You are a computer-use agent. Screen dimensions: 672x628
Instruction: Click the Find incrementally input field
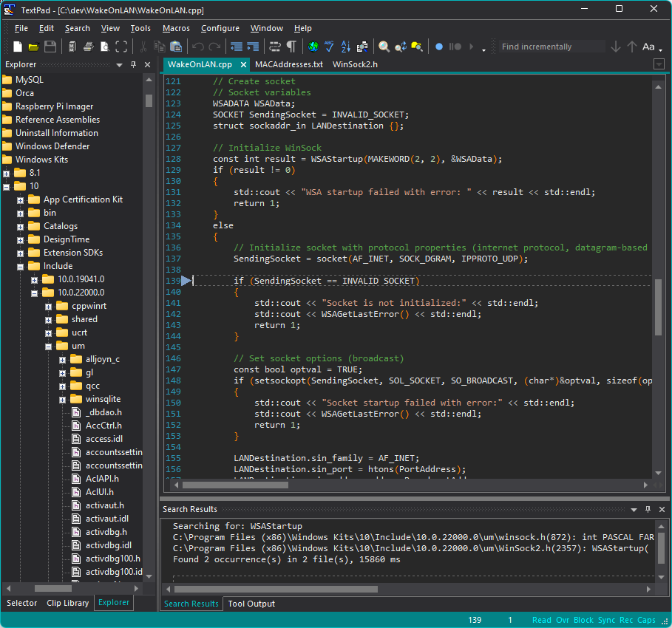551,47
